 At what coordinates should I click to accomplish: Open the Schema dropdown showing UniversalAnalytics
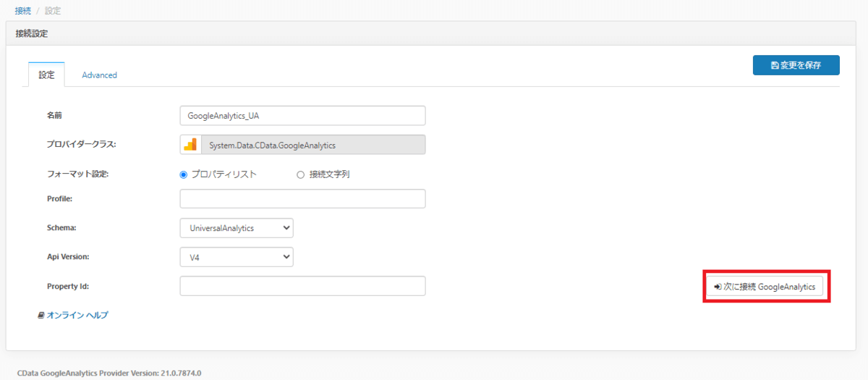pyautogui.click(x=237, y=228)
